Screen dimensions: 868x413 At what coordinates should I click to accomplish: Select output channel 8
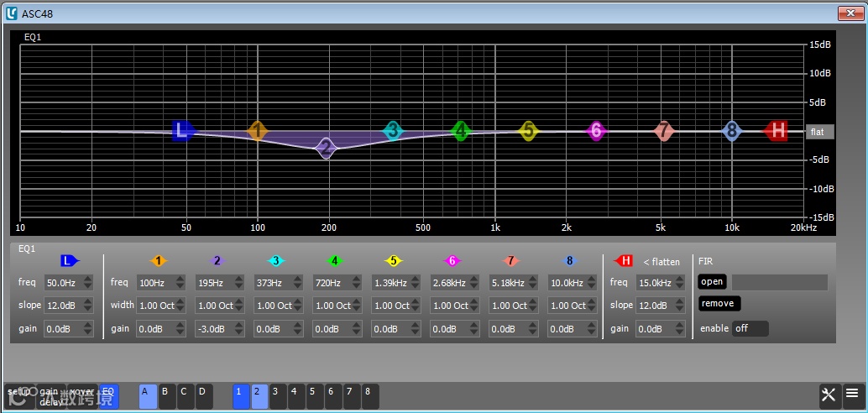point(370,396)
